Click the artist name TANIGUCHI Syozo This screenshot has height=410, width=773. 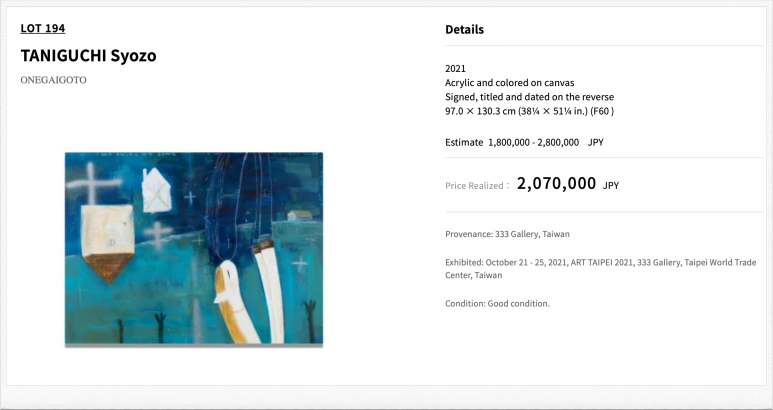[x=88, y=55]
